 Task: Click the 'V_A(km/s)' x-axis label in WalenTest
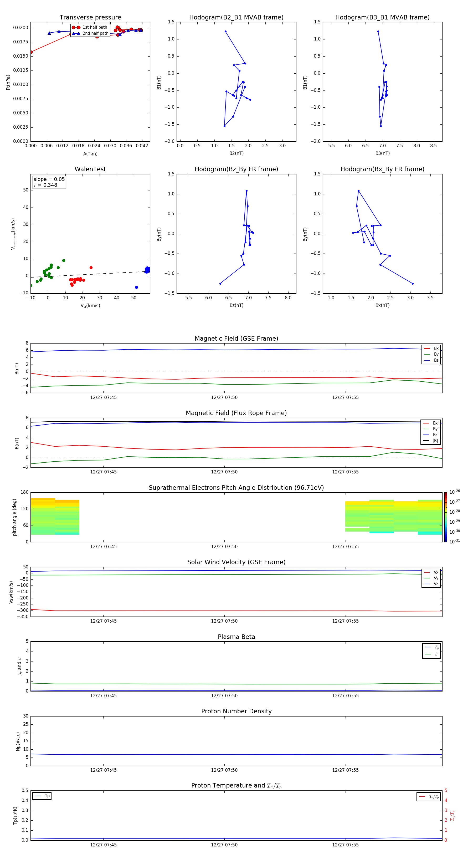(90, 306)
